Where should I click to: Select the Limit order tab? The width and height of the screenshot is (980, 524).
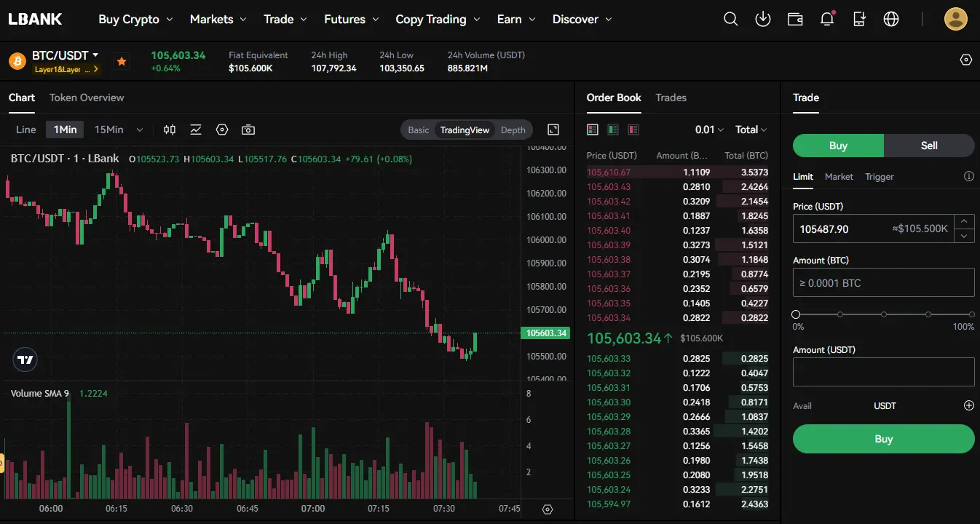(x=803, y=176)
